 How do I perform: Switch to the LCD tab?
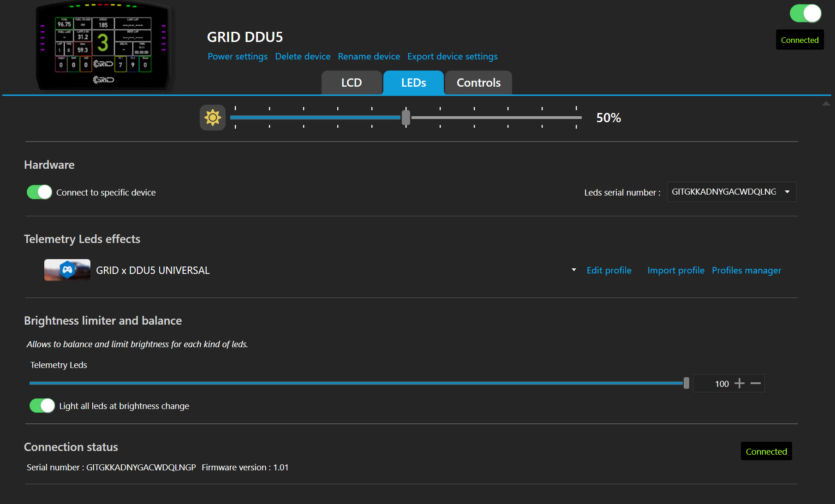coord(351,83)
